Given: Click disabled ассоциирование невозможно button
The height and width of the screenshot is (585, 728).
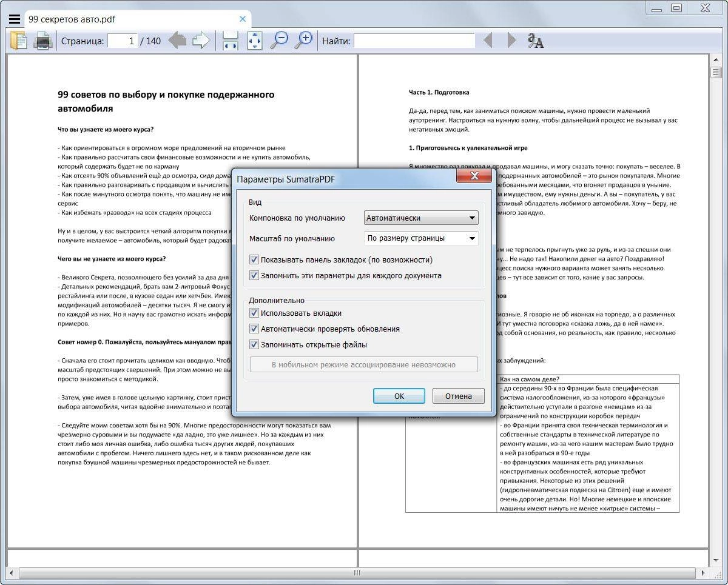Looking at the screenshot, I should point(363,364).
